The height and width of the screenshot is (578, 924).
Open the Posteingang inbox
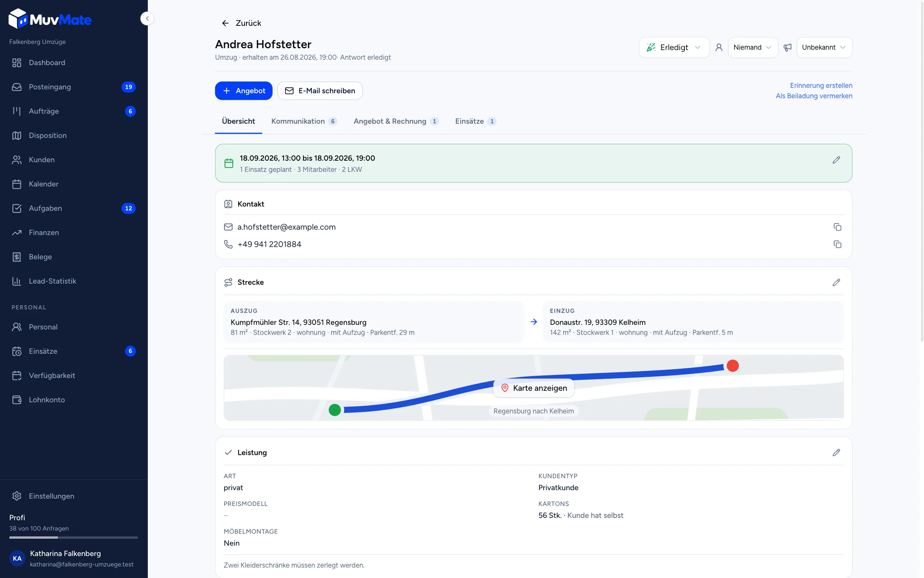74,87
